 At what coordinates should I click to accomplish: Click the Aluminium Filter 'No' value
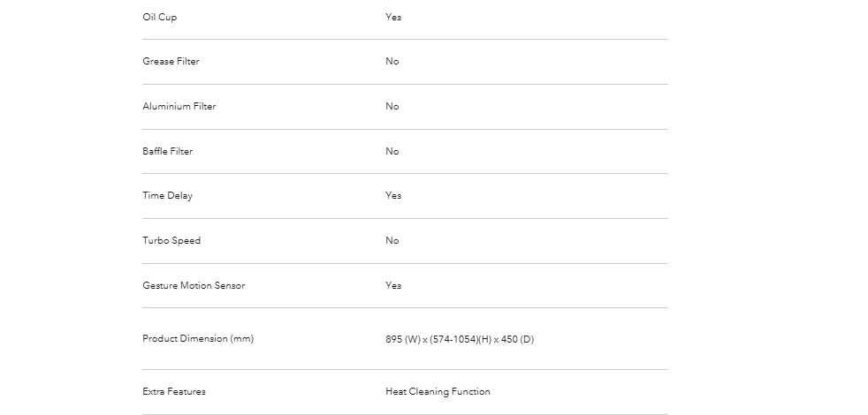point(392,106)
